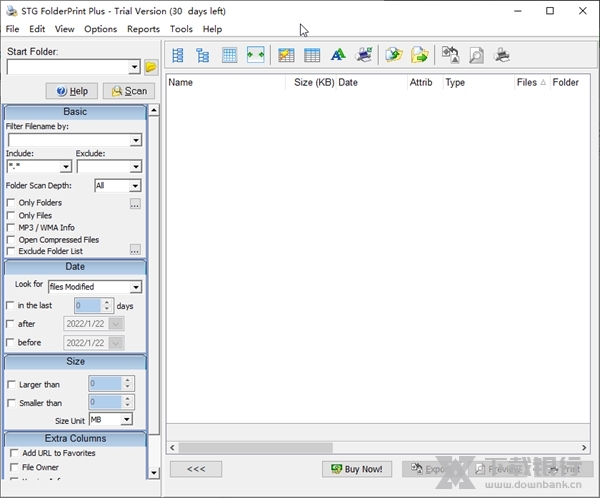Collapse the Extra Columns section header

coord(75,438)
